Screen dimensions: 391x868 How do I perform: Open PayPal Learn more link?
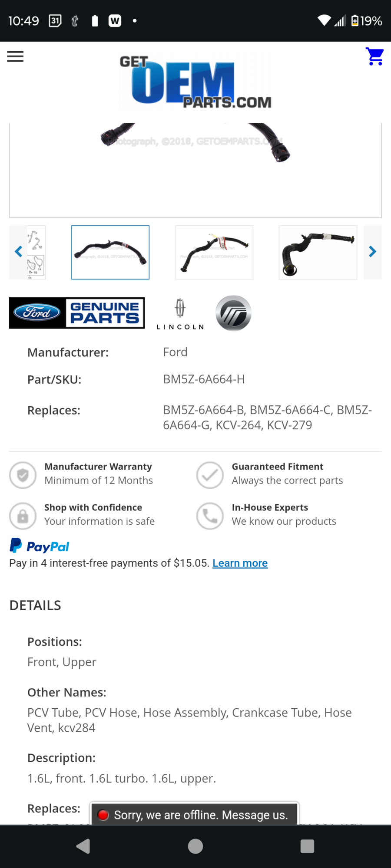coord(240,563)
